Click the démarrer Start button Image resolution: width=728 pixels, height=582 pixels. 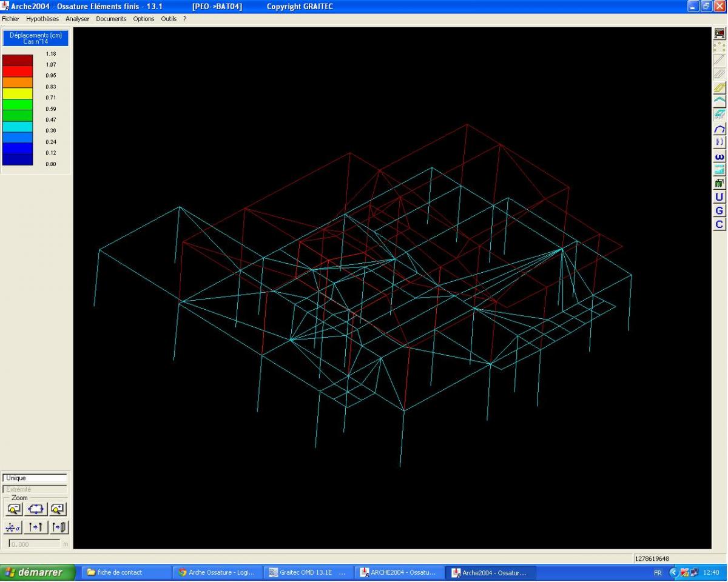tap(38, 572)
